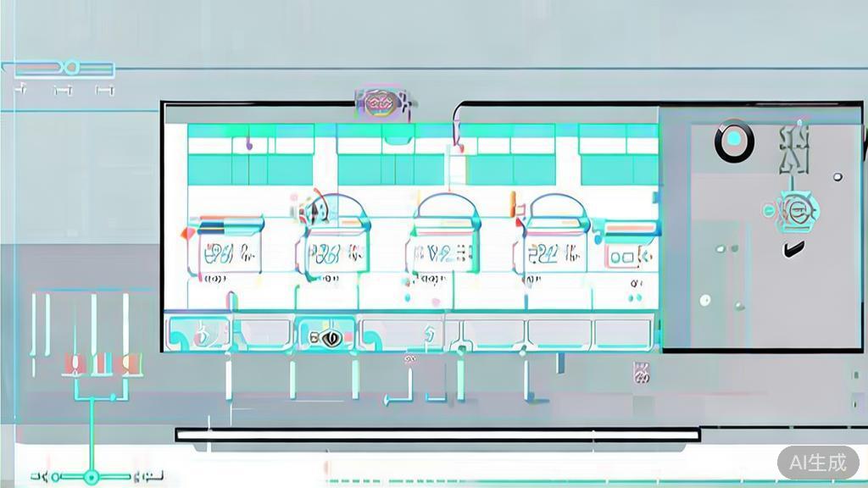Image resolution: width=868 pixels, height=488 pixels.
Task: Select the leftmost toolbar slot icon
Action: (x=202, y=335)
